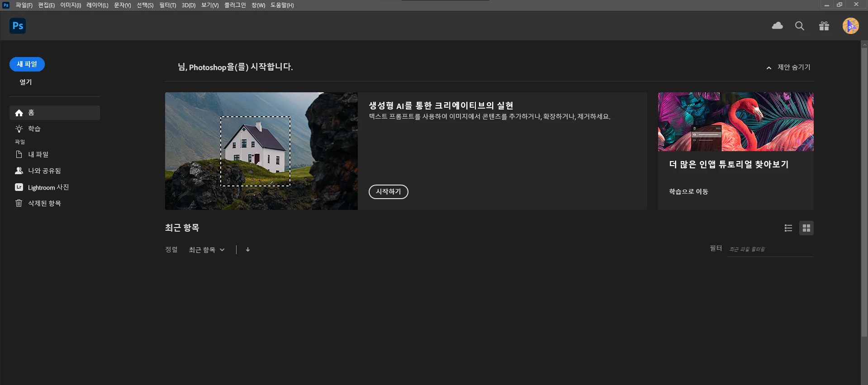Open the user profile avatar
The width and height of the screenshot is (868, 385).
point(850,26)
